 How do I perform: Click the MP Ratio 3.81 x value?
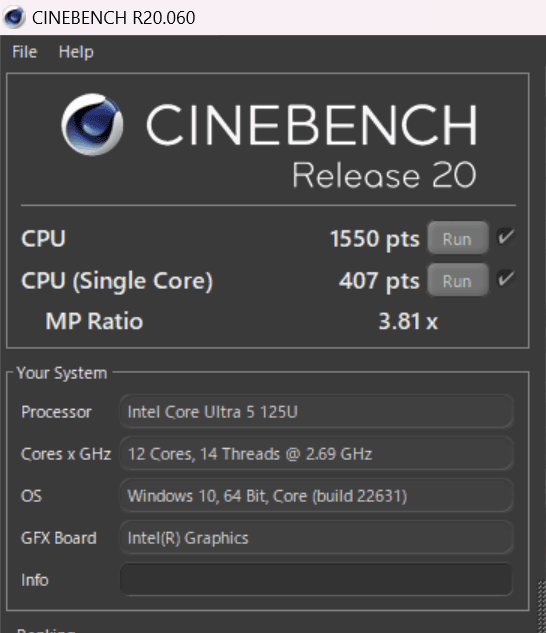click(408, 321)
